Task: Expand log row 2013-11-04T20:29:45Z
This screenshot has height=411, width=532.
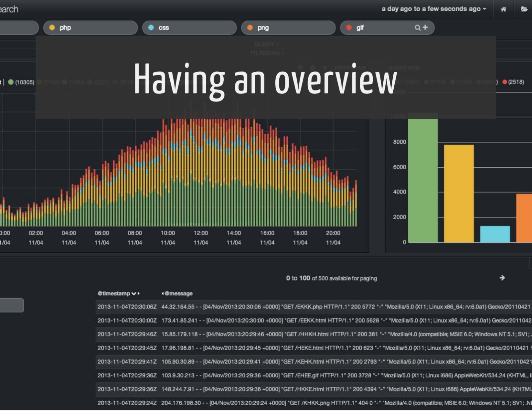Action: point(314,348)
